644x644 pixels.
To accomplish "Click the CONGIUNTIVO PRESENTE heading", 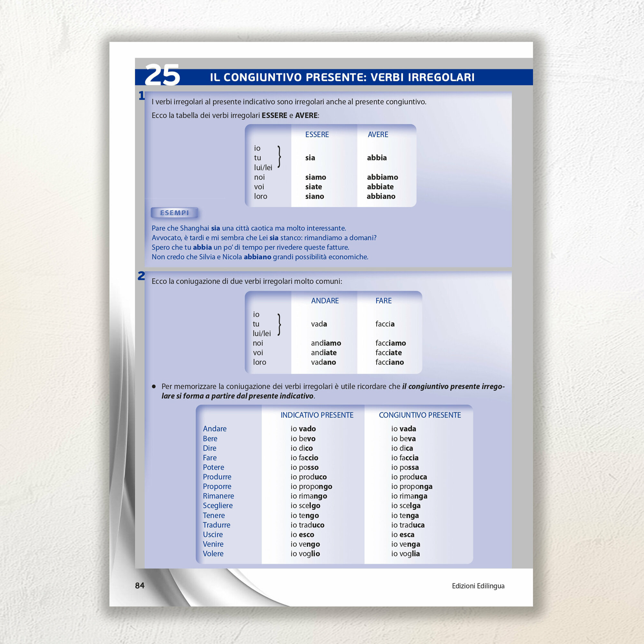I will pyautogui.click(x=420, y=415).
